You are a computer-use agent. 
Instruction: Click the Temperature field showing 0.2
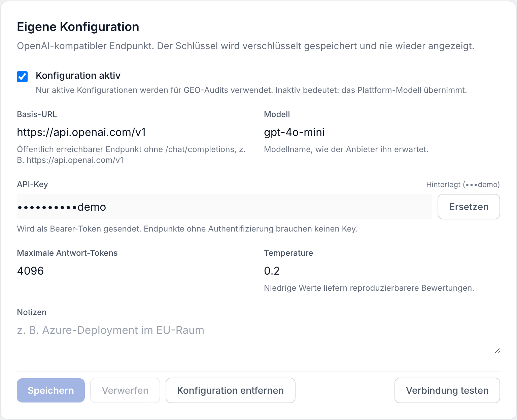tap(382, 271)
